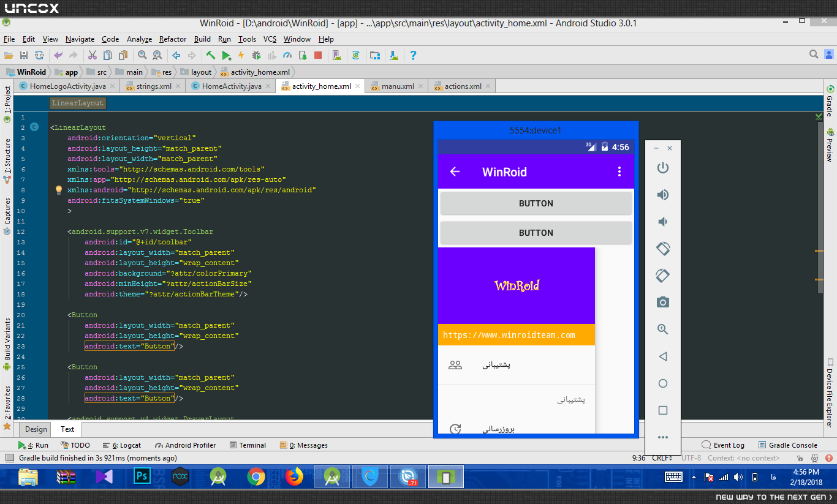Open the Event Log button

pyautogui.click(x=724, y=445)
